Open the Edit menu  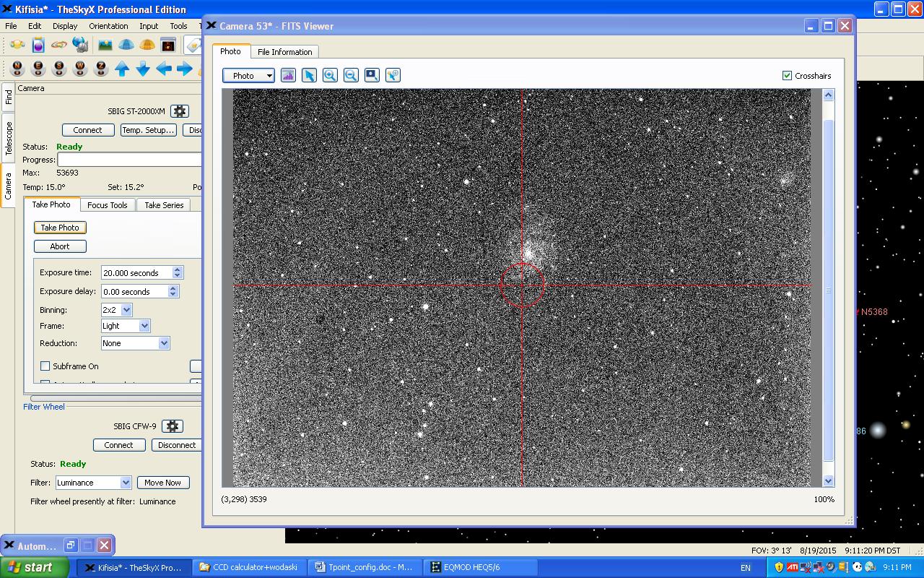point(35,26)
